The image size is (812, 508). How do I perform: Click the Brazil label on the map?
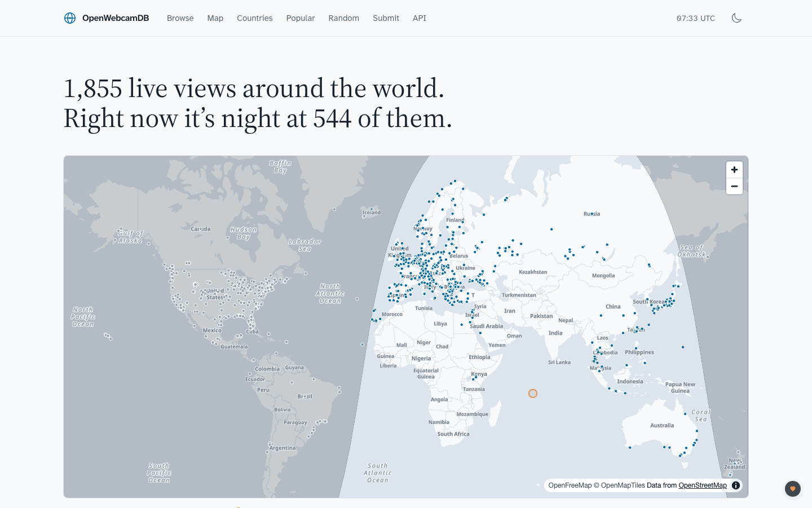click(304, 396)
